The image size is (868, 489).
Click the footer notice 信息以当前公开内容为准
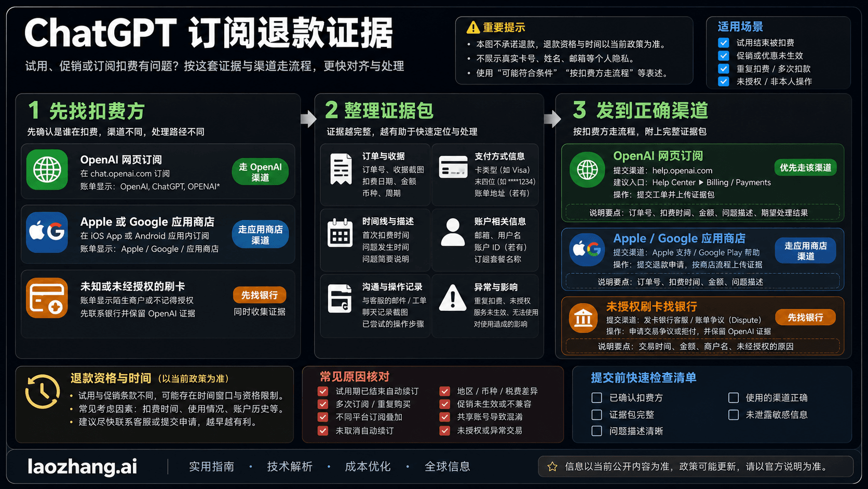[x=696, y=467]
